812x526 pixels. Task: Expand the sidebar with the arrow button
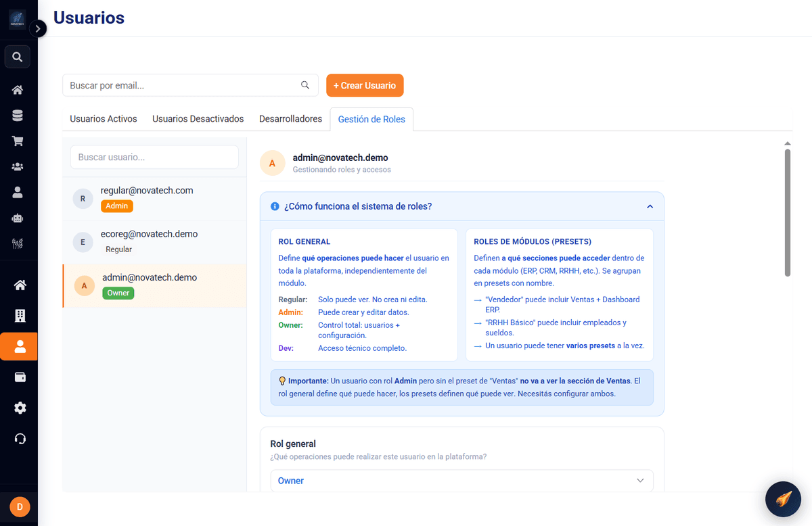(x=38, y=28)
